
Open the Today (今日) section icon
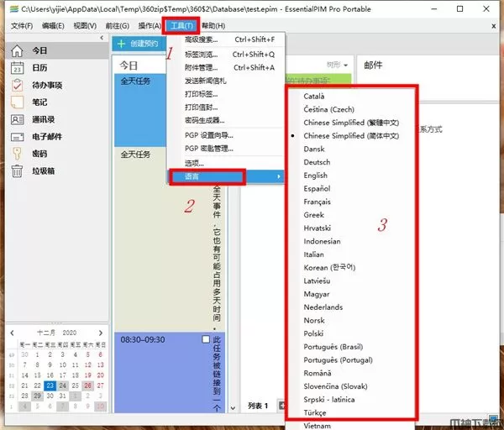17,50
